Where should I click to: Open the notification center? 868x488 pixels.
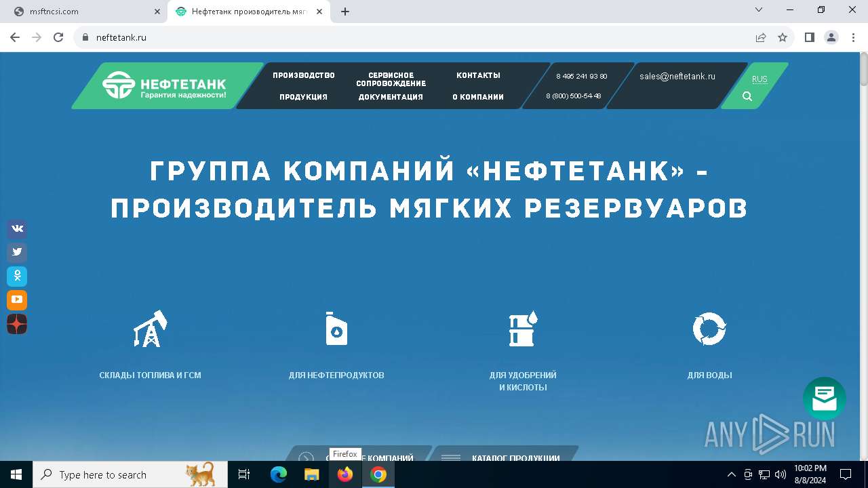pyautogui.click(x=846, y=474)
